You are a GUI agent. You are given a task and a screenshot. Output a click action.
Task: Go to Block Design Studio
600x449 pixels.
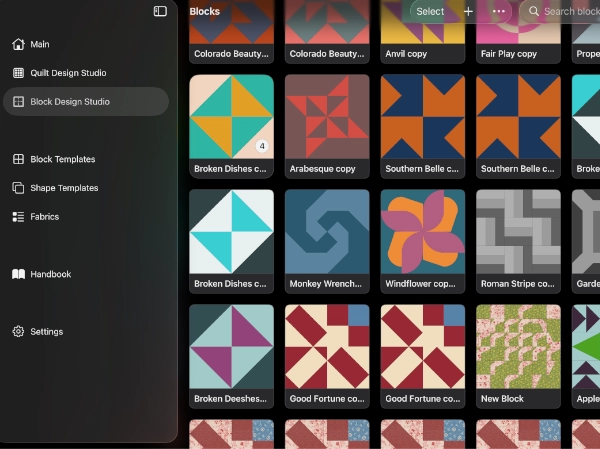click(x=86, y=101)
